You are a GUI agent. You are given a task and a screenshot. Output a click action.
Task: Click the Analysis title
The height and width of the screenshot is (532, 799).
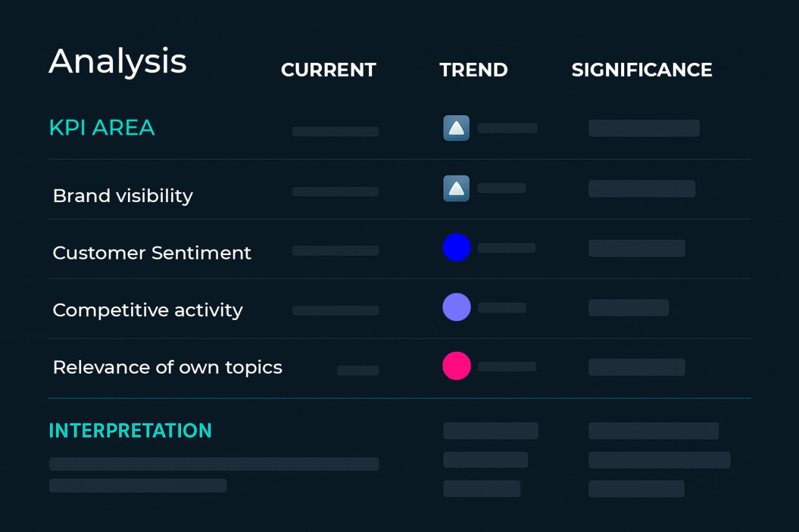point(118,62)
